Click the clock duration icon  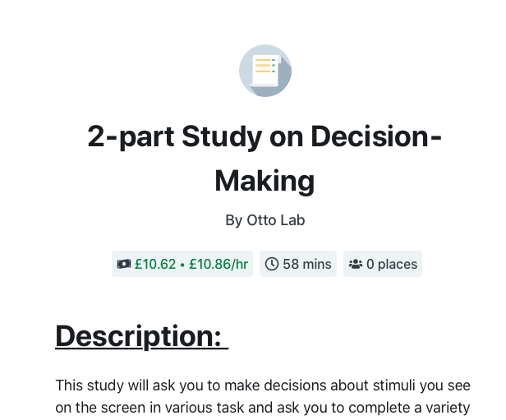272,264
